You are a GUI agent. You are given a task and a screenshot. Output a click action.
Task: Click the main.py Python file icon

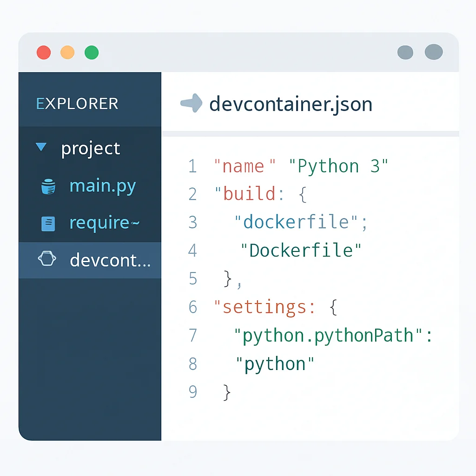click(48, 186)
